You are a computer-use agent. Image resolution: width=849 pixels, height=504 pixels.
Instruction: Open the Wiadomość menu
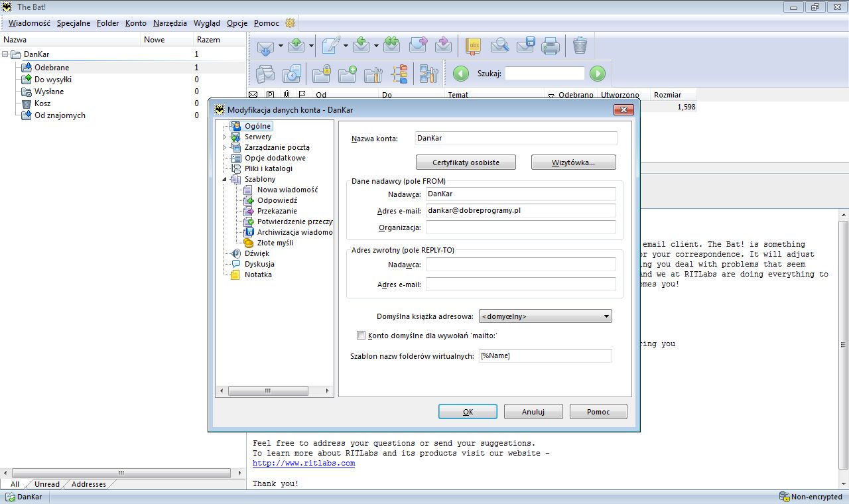[29, 23]
